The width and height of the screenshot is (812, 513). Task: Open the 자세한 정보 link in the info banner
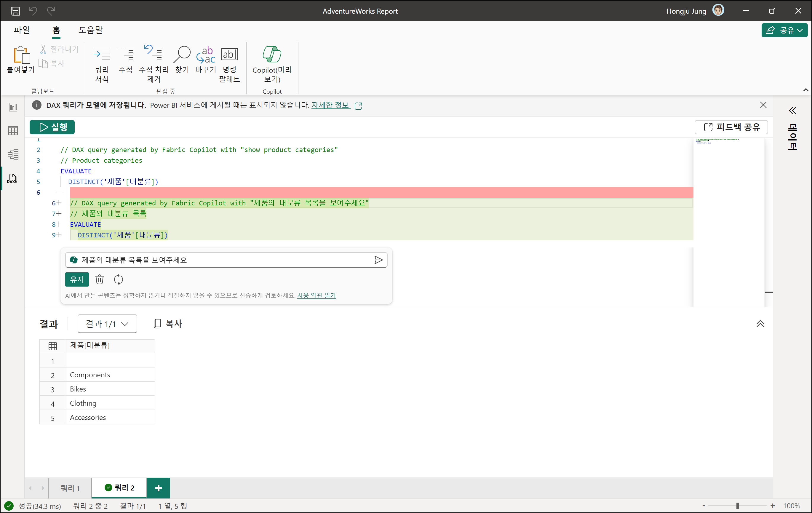tap(330, 105)
